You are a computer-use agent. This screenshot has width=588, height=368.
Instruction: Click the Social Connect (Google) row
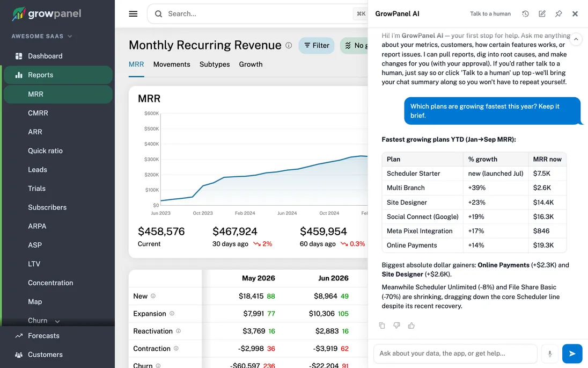click(x=474, y=217)
